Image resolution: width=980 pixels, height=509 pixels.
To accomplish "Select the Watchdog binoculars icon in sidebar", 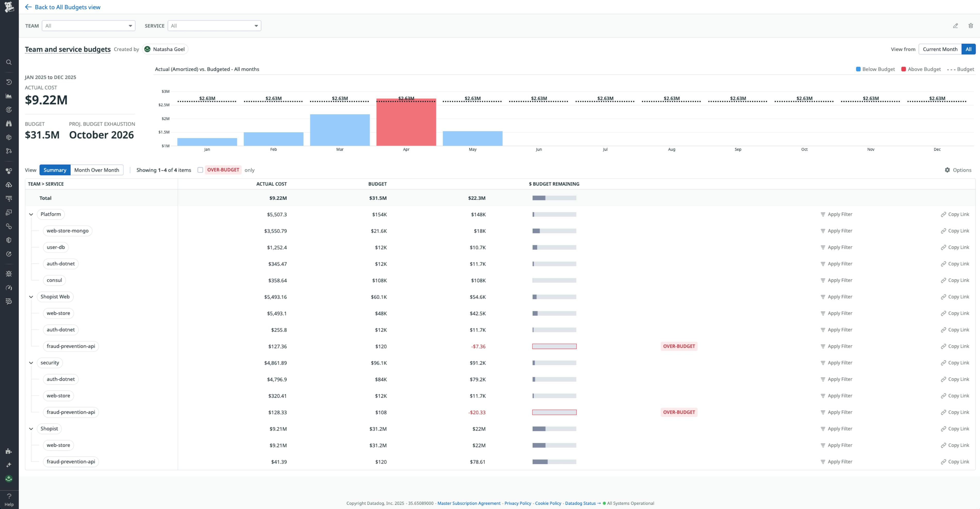I will tap(9, 123).
